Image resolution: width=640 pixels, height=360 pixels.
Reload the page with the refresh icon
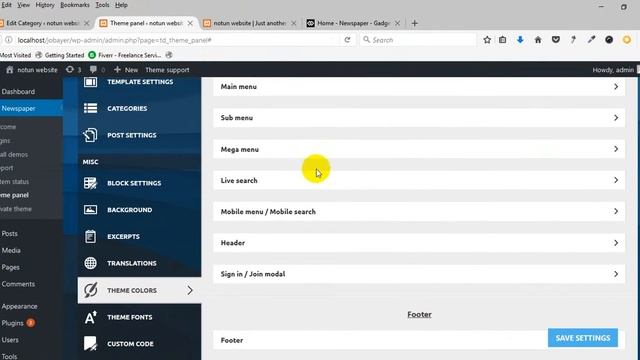tap(347, 40)
